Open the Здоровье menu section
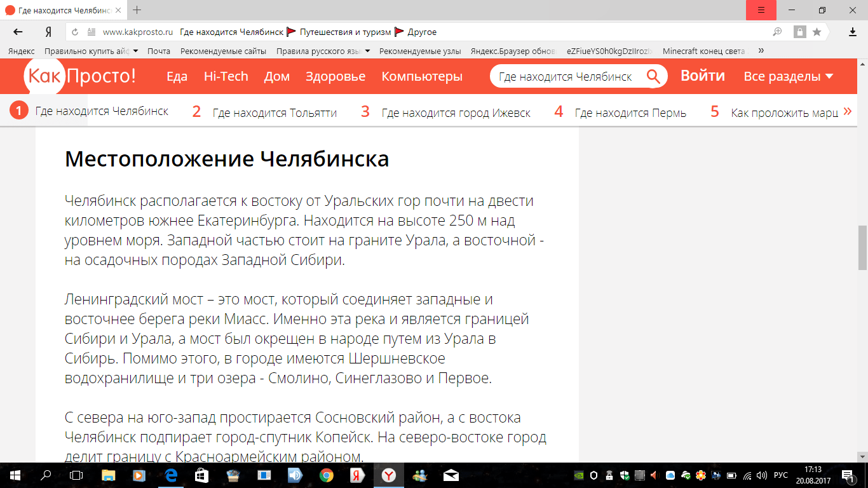Viewport: 868px width, 488px height. (336, 77)
